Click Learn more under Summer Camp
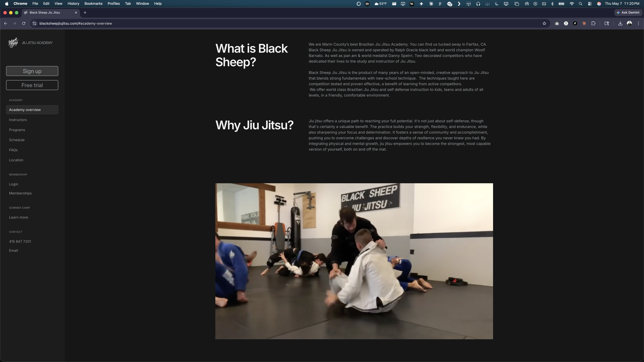 (18, 217)
